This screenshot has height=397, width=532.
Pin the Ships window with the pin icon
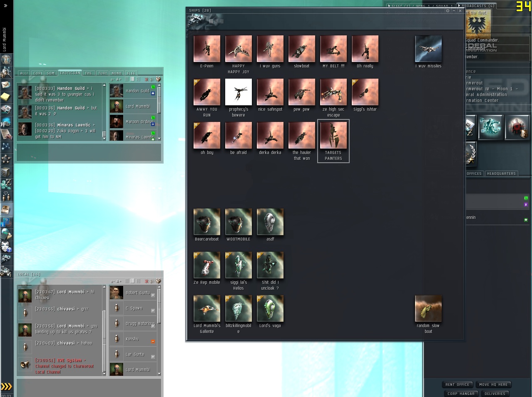[x=447, y=10]
